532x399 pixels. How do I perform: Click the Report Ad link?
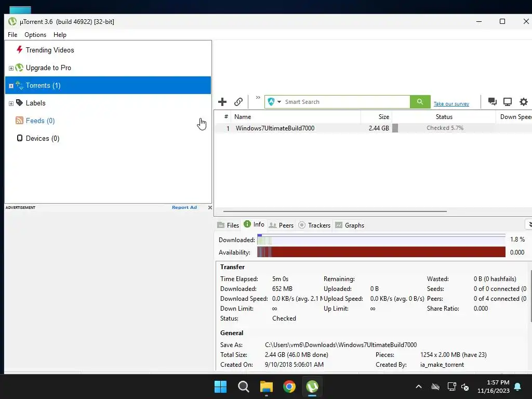click(184, 207)
